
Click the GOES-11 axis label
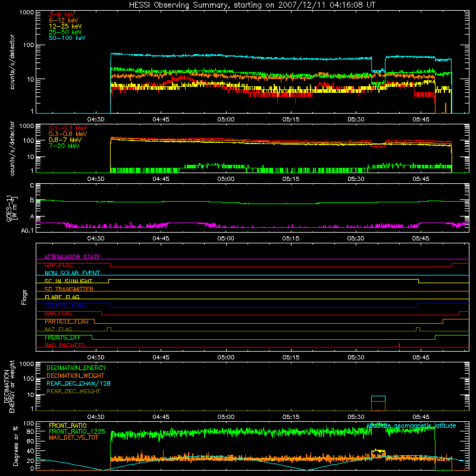(12, 208)
